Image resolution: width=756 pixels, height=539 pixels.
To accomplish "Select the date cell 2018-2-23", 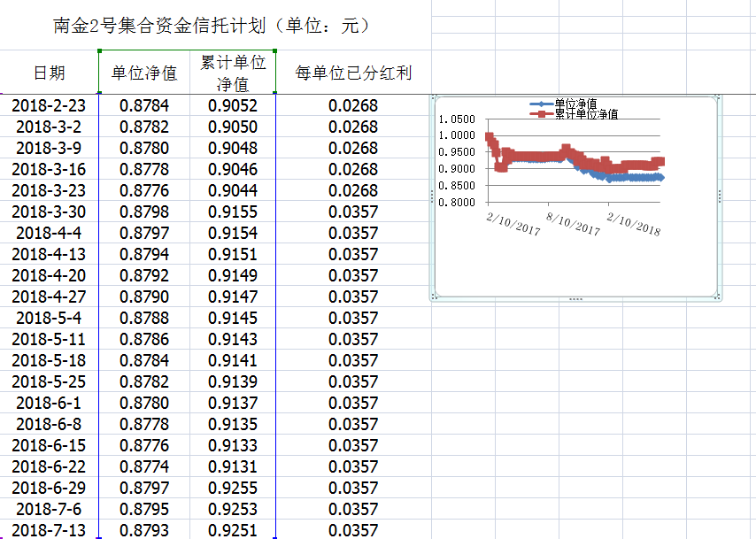I will [49, 106].
